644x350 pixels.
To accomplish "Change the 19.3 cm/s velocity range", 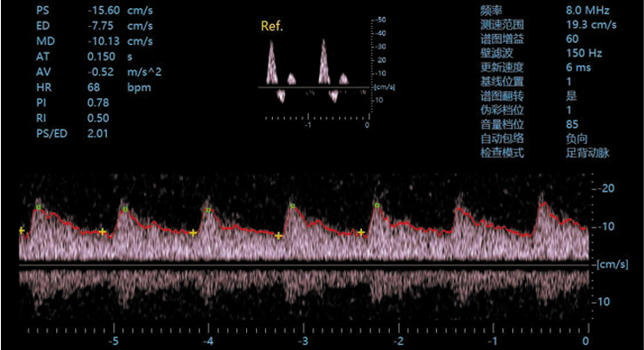I will [591, 25].
